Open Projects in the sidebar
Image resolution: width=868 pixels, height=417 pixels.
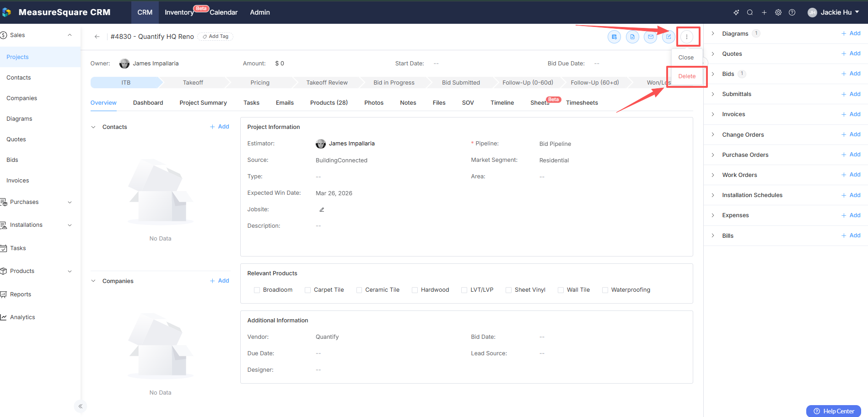[40, 57]
